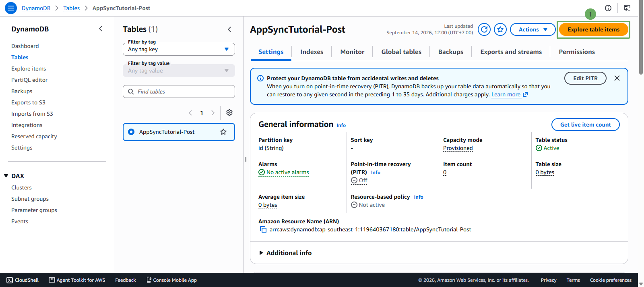Open the Filter by tag dropdown
Viewport: 644px width, 287px height.
[179, 49]
